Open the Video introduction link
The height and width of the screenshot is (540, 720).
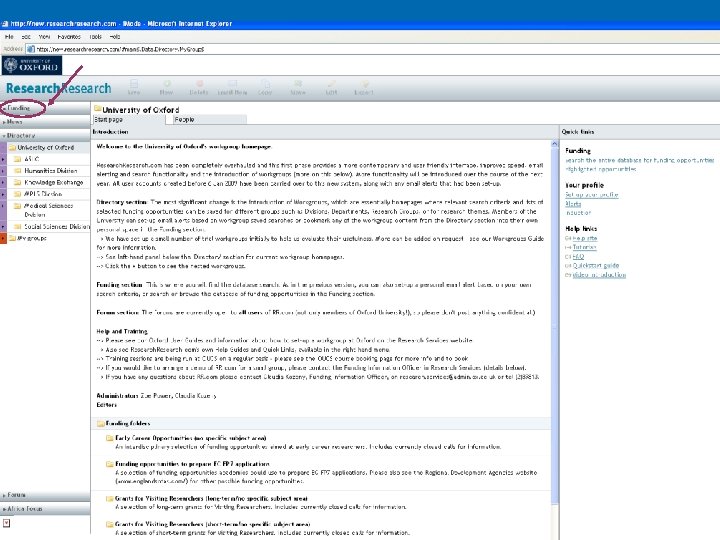point(599,275)
